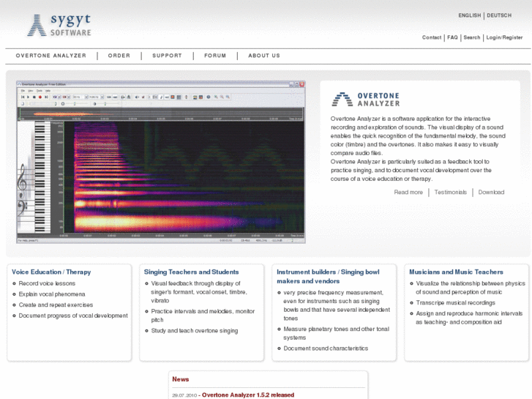Click the Download link
This screenshot has height=399, width=532.
(x=491, y=193)
